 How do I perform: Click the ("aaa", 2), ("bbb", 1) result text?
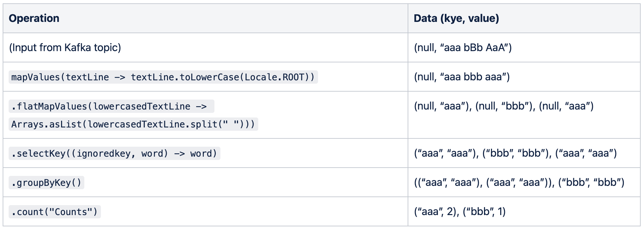pyautogui.click(x=460, y=211)
